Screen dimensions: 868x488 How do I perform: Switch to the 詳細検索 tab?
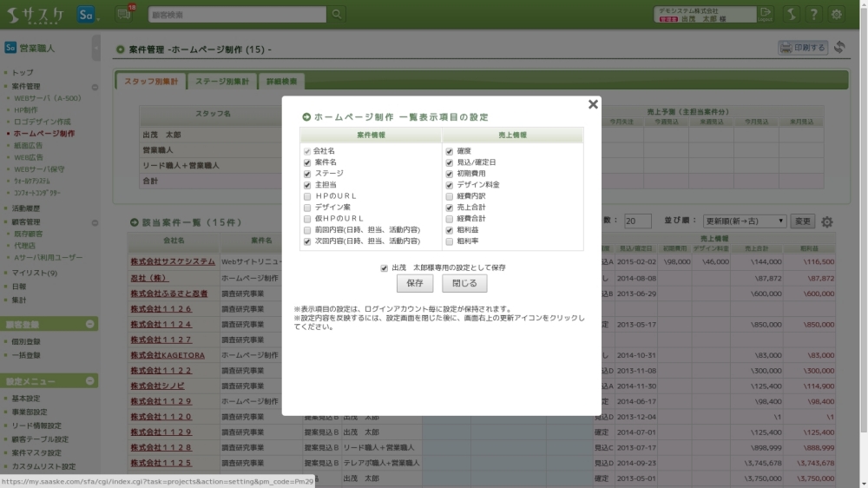pyautogui.click(x=280, y=82)
